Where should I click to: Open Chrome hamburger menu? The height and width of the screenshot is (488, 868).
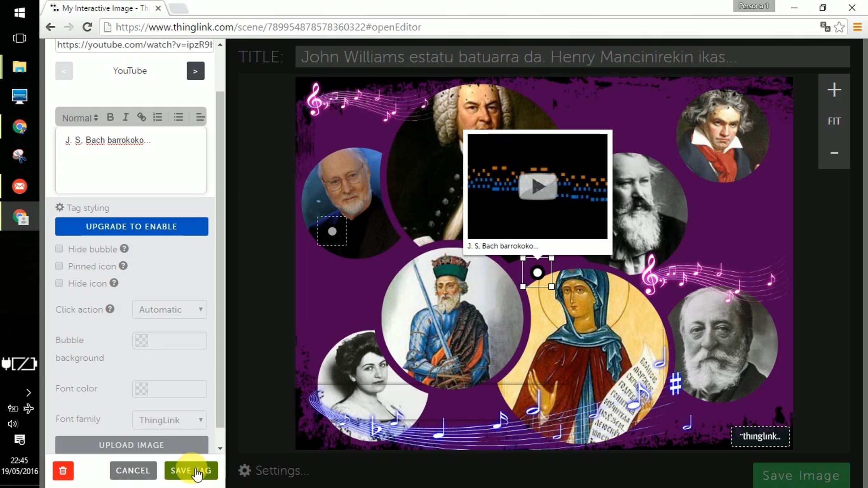(x=857, y=27)
